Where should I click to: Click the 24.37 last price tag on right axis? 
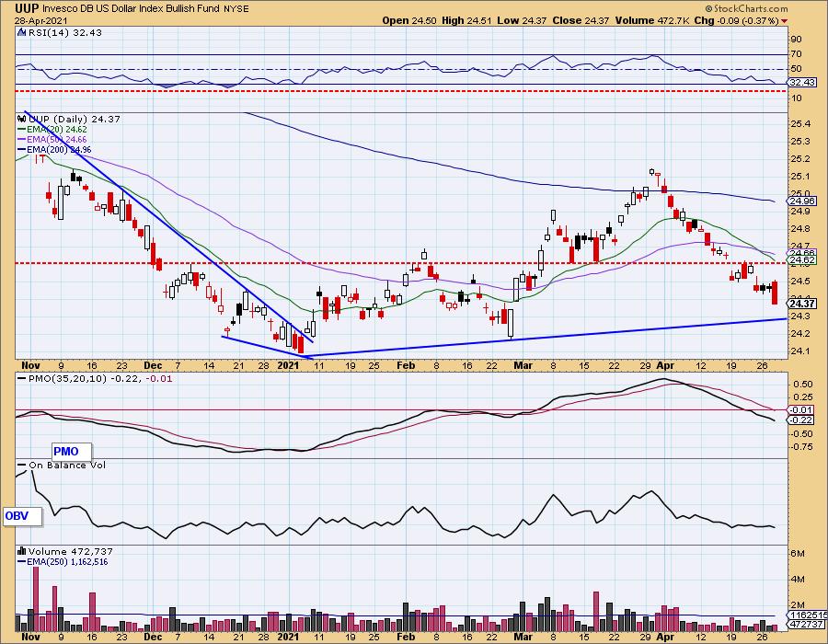click(801, 304)
